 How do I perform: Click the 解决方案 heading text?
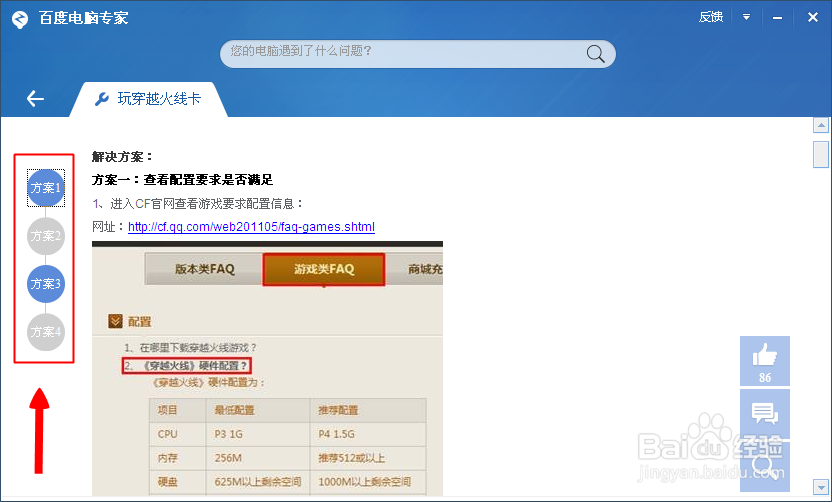122,157
